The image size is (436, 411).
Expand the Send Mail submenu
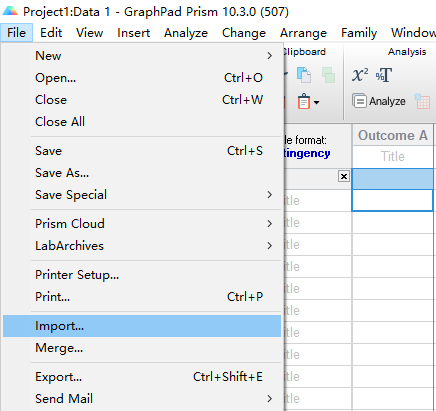point(142,399)
